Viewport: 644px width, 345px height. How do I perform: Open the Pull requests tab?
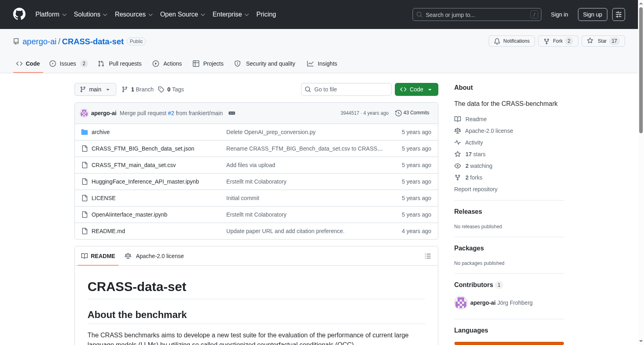click(120, 64)
